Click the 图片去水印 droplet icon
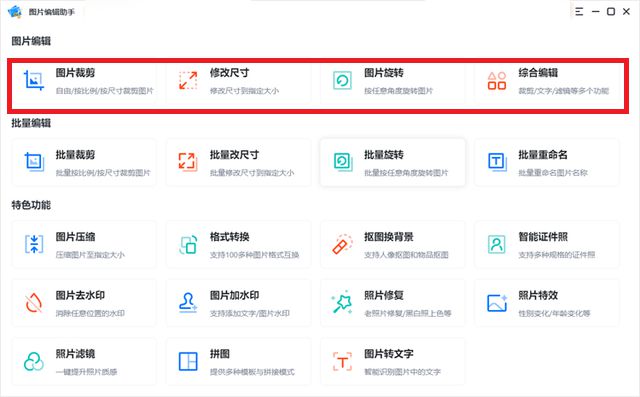 34,303
